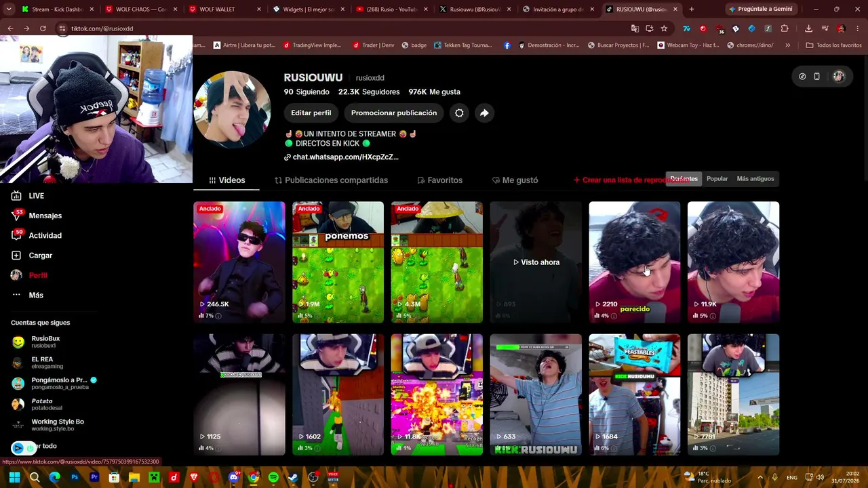
Task: Click the Cargar upload icon
Action: pos(16,256)
